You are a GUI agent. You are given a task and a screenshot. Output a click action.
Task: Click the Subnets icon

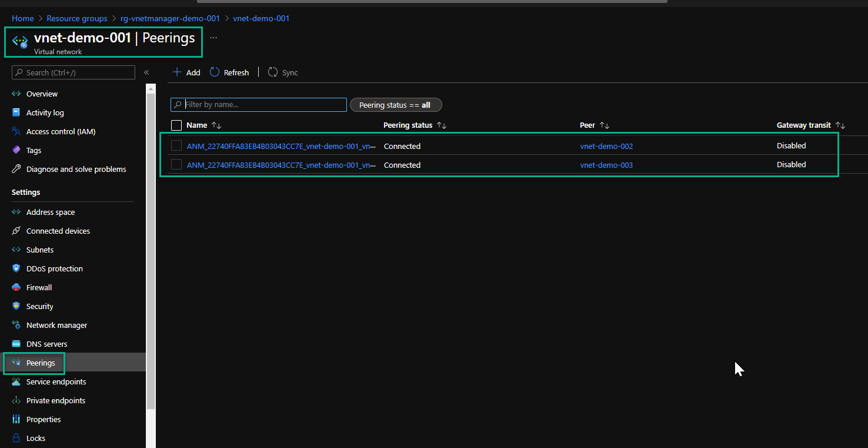[x=16, y=250]
